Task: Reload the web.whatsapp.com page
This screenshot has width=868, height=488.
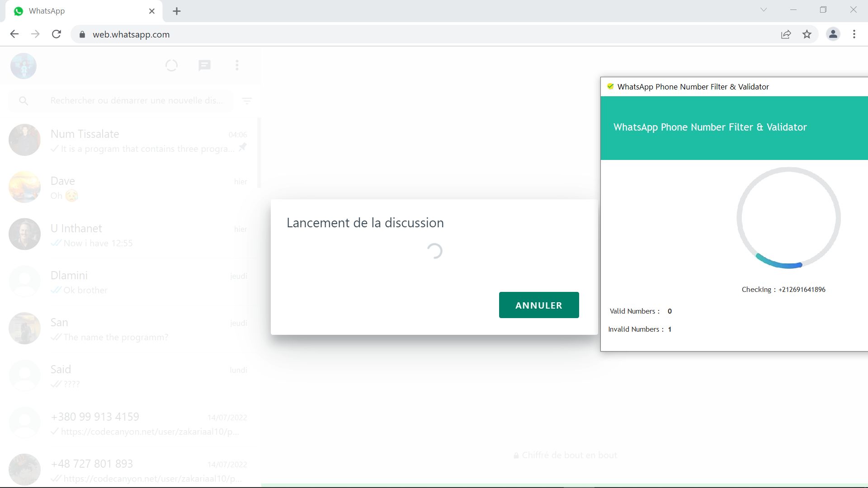Action: 57,34
